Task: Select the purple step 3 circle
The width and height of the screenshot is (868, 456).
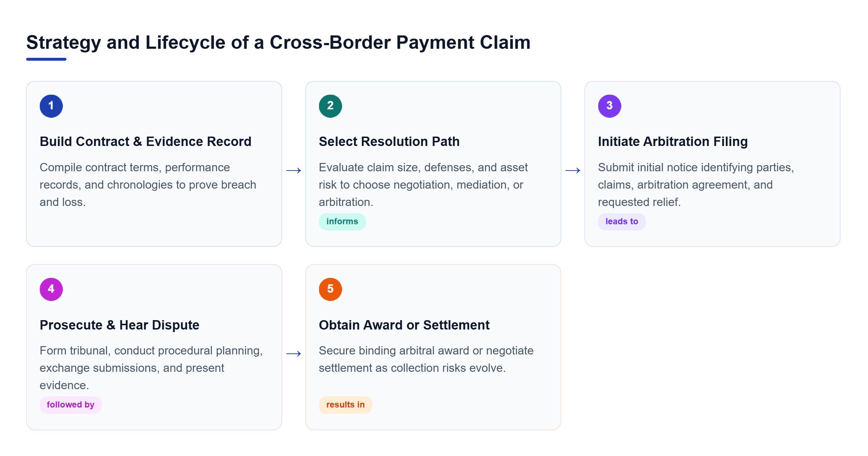Action: click(x=609, y=106)
